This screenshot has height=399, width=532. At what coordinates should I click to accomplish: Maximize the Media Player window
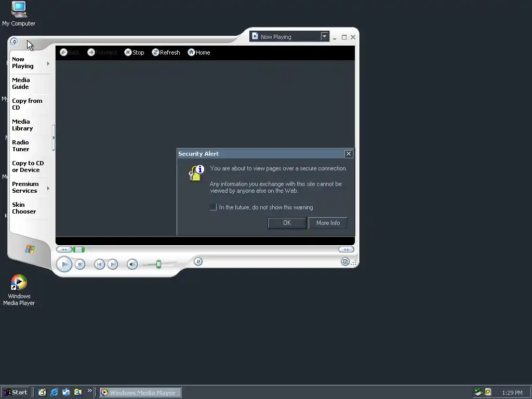pos(344,37)
